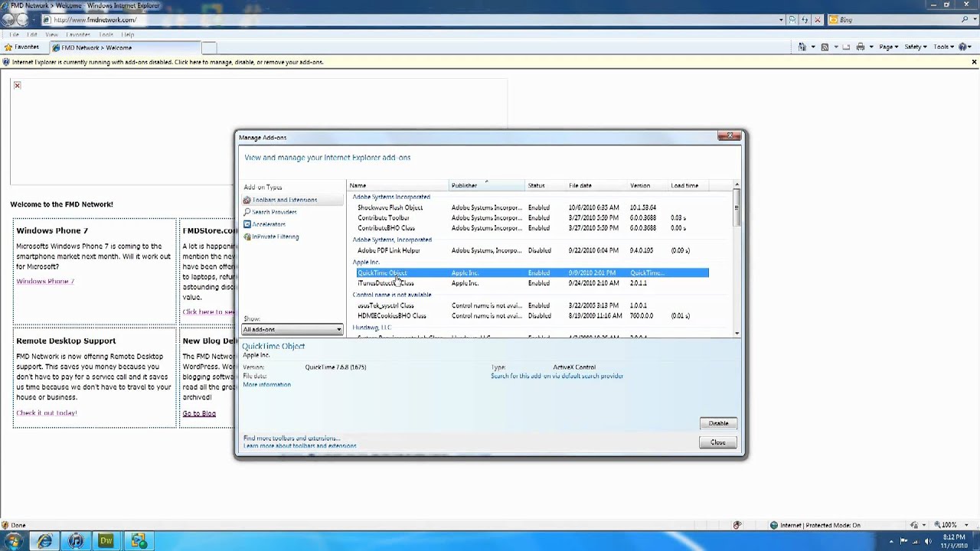Click the Read Mail envelope icon
980x551 pixels.
pos(846,47)
